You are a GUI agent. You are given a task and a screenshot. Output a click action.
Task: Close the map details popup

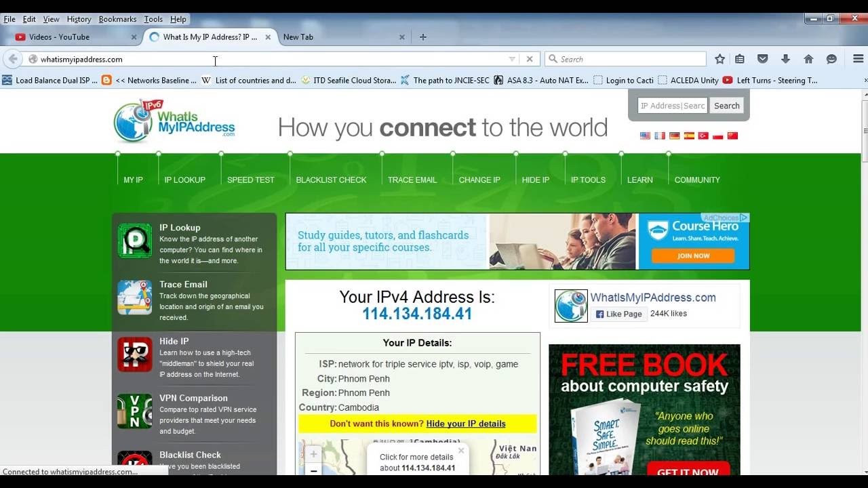coord(461,451)
